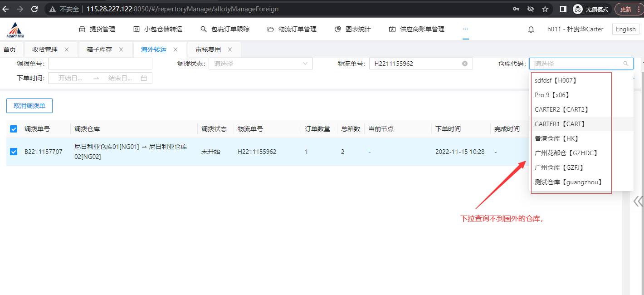
Task: Uncheck the row B2211157707 checkbox
Action: (x=14, y=152)
